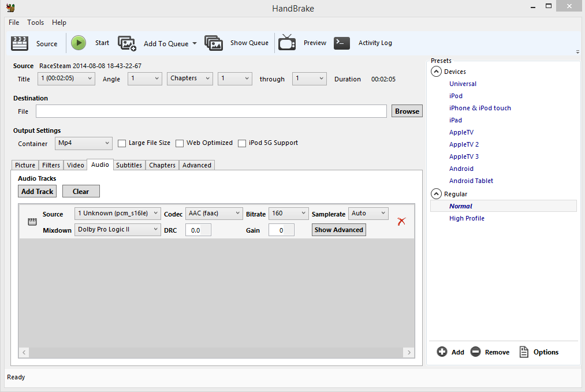Click horizontal scrollbar left arrow
Image resolution: width=585 pixels, height=392 pixels.
click(24, 352)
